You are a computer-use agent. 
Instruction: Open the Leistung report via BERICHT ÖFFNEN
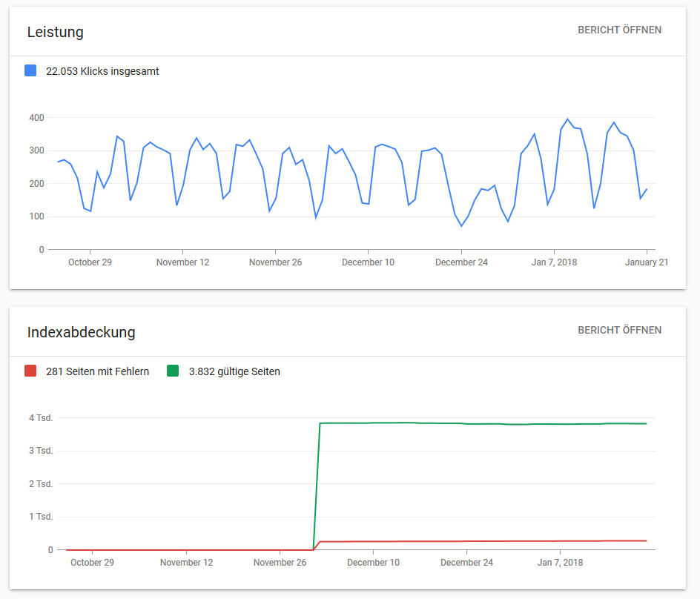pos(620,30)
